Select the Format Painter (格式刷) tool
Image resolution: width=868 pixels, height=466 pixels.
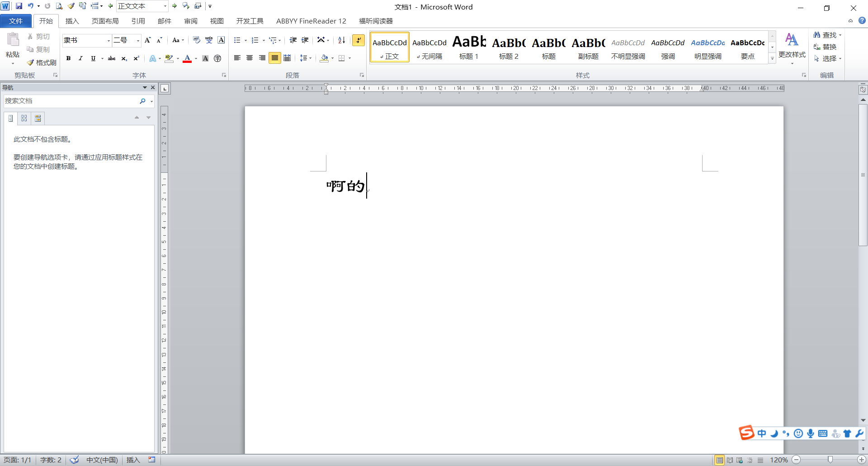click(42, 62)
